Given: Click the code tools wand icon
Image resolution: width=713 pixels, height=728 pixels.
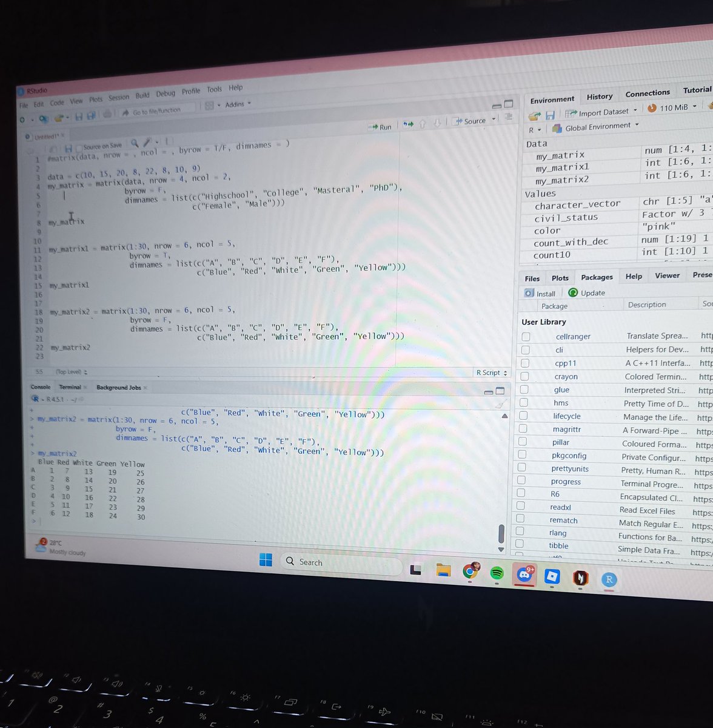Looking at the screenshot, I should tap(149, 143).
